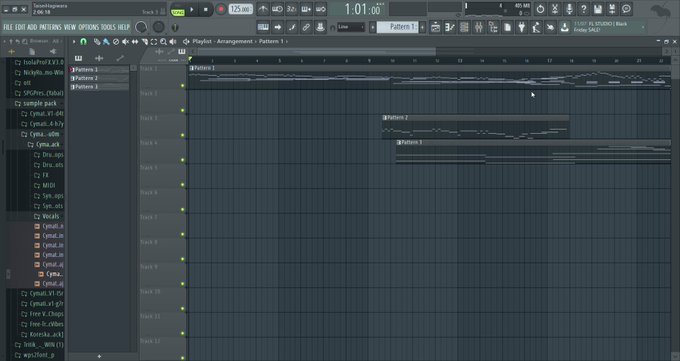680x361 pixels.
Task: Open the channel rack icon
Action: pos(464,27)
